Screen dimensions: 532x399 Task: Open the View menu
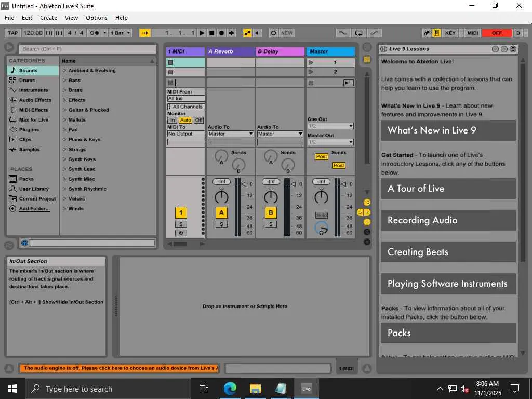click(71, 18)
